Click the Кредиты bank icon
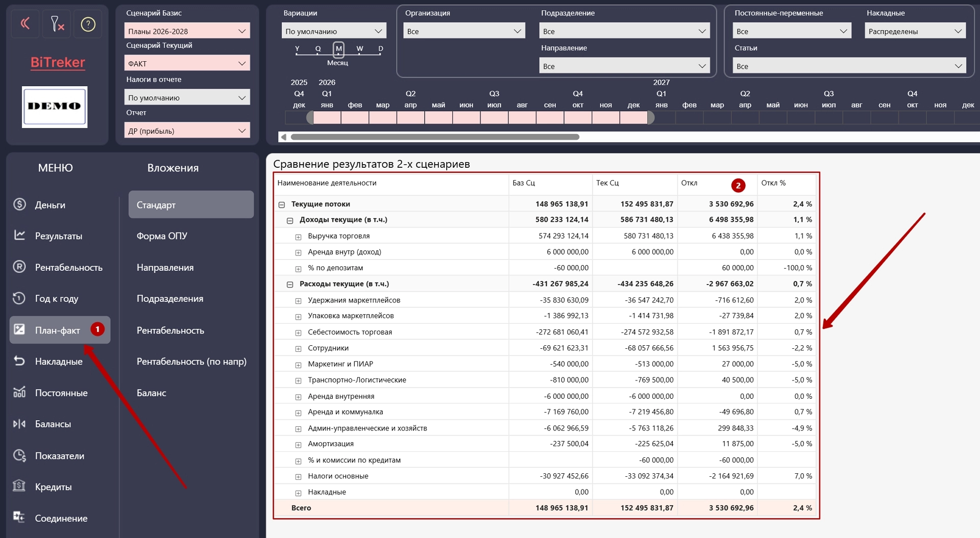980x538 pixels. 19,486
